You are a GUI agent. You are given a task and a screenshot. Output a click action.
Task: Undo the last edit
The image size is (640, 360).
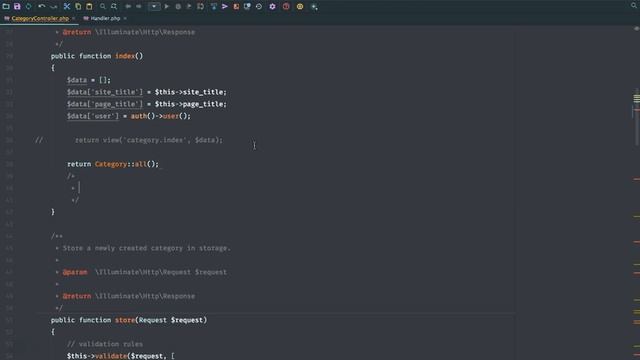click(x=42, y=7)
